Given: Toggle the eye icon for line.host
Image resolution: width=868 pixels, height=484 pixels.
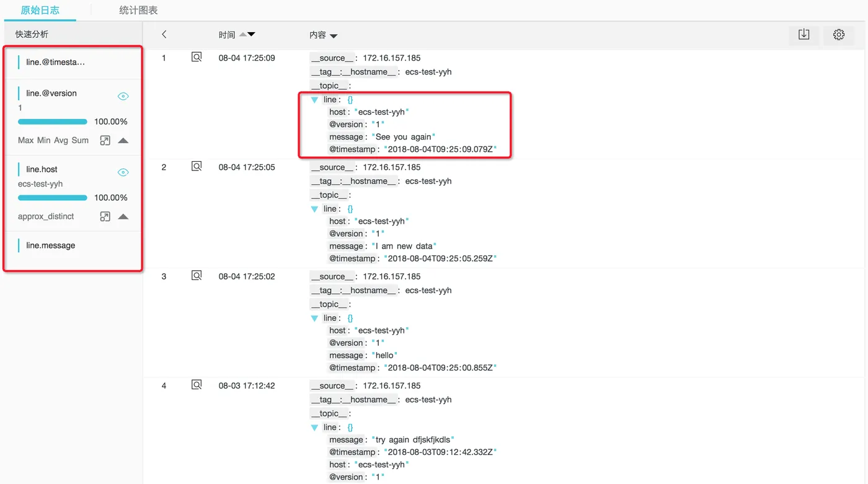Looking at the screenshot, I should tap(123, 172).
